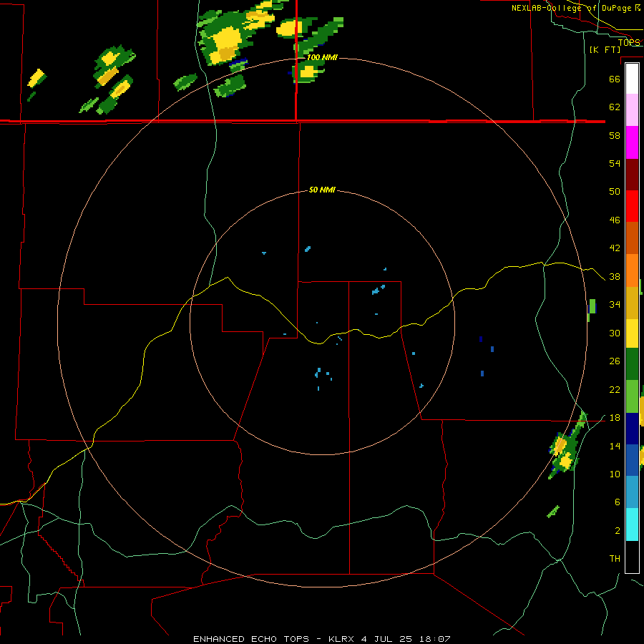Click the white swatch in the tops scale

pos(632,79)
